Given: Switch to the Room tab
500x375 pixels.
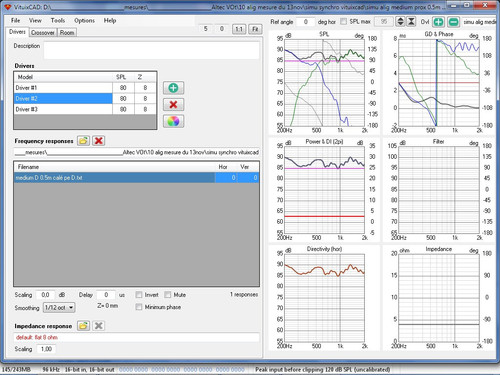Looking at the screenshot, I should coord(67,33).
